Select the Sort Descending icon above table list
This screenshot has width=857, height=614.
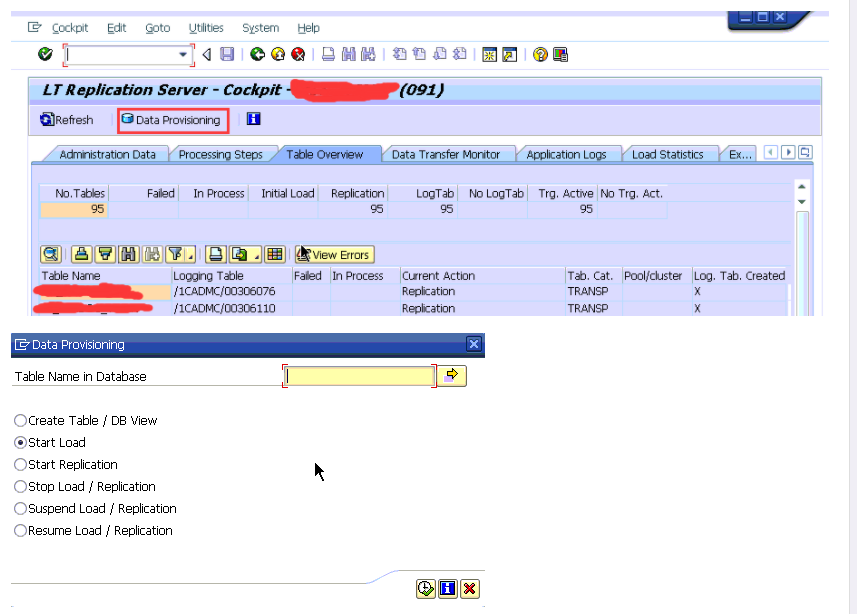(104, 254)
